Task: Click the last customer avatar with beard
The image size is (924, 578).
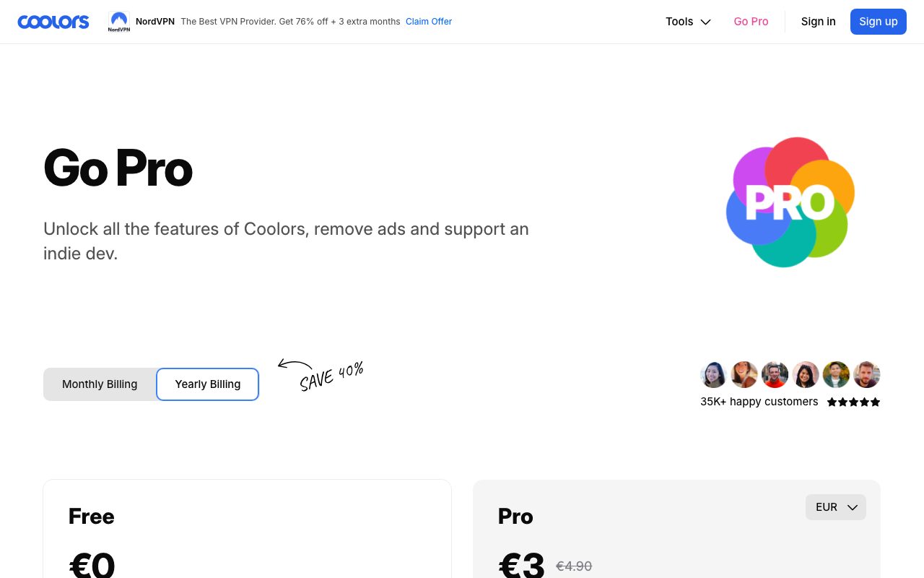Action: click(x=866, y=375)
